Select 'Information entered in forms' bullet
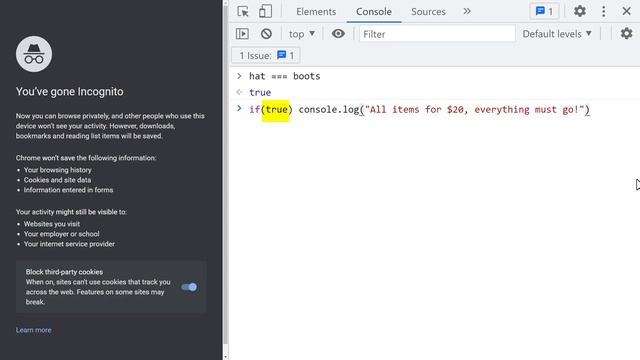Viewport: 640px width, 360px height. pos(68,190)
